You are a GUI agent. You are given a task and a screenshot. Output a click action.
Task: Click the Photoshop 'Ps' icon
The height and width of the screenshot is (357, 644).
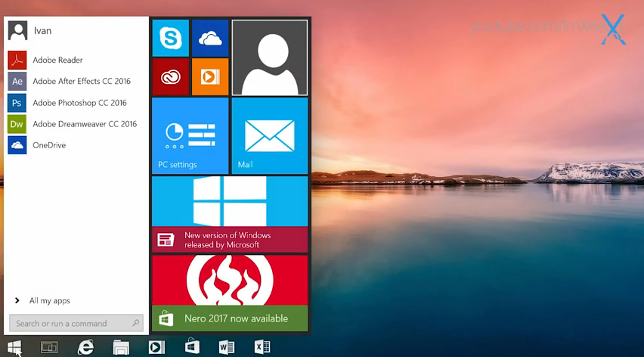coord(17,103)
